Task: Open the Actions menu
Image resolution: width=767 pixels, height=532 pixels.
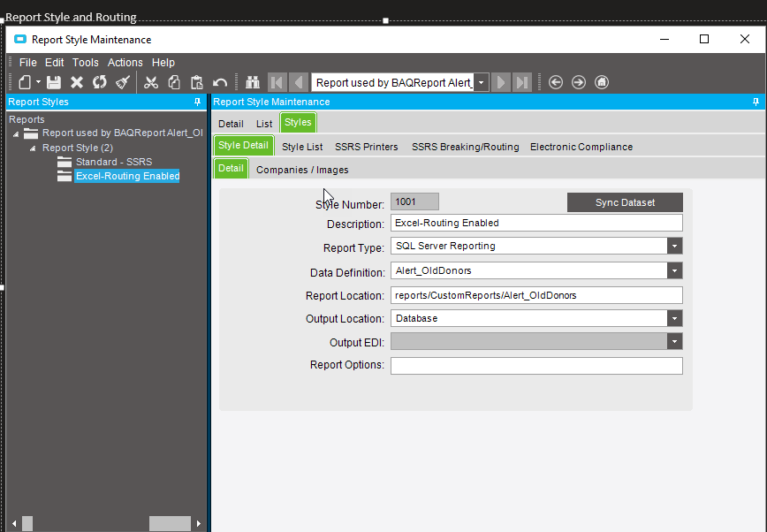Action: coord(125,63)
